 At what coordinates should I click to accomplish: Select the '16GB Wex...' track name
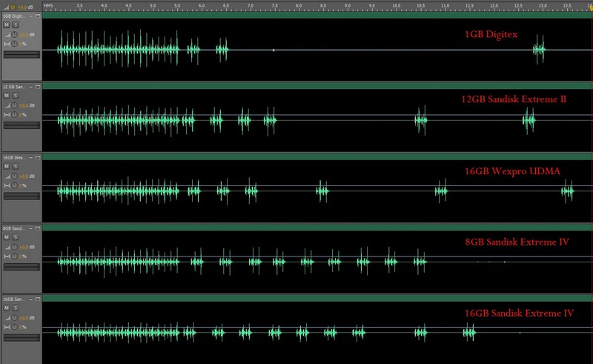click(x=14, y=158)
